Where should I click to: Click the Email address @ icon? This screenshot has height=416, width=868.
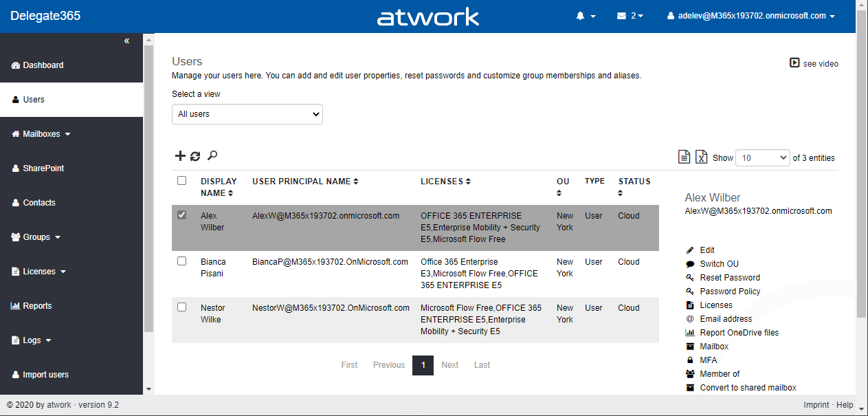pyautogui.click(x=690, y=319)
